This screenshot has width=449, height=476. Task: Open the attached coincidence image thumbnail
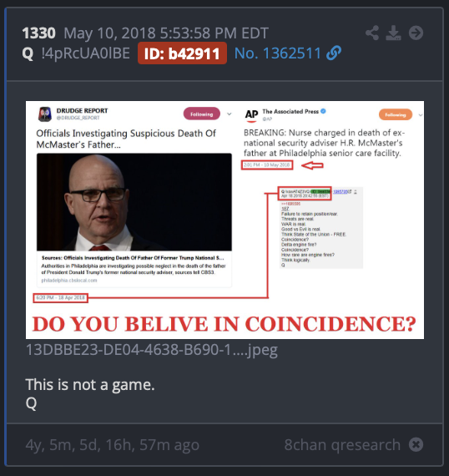224,220
